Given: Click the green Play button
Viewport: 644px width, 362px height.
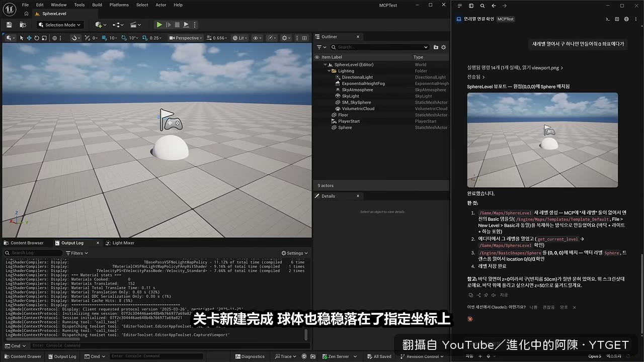Looking at the screenshot, I should [x=159, y=25].
